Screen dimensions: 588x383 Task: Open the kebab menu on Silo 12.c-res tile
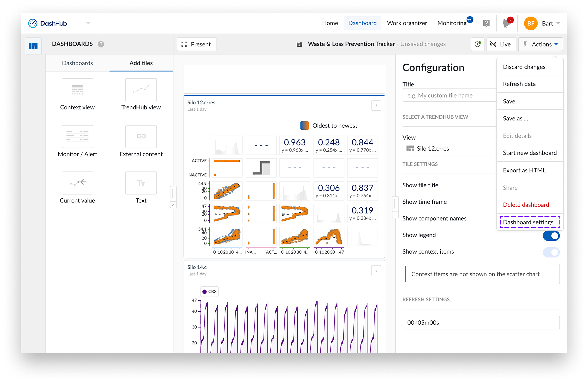(376, 105)
